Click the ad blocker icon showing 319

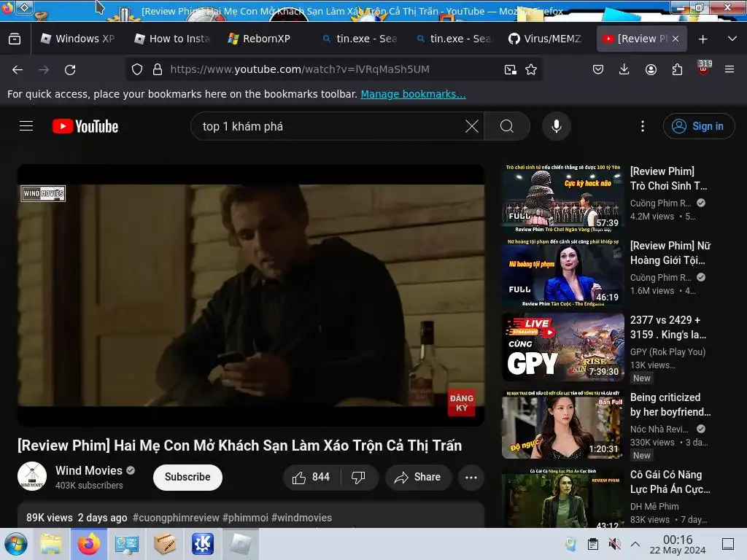[x=704, y=68]
